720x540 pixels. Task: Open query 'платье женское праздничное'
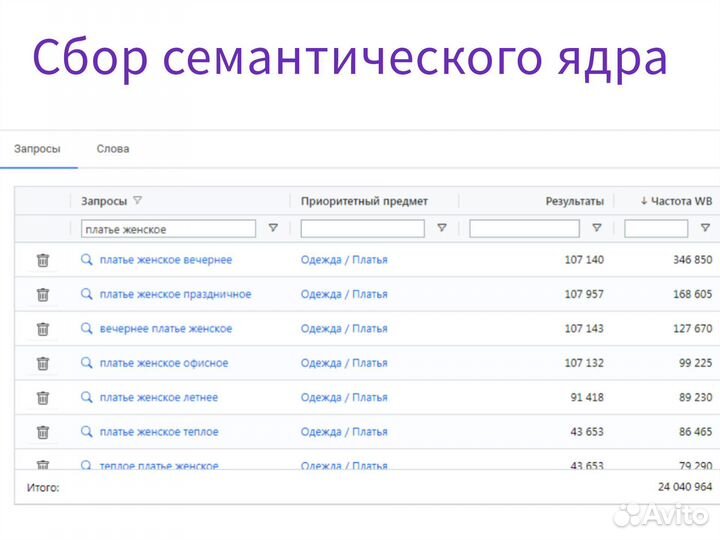pyautogui.click(x=175, y=294)
